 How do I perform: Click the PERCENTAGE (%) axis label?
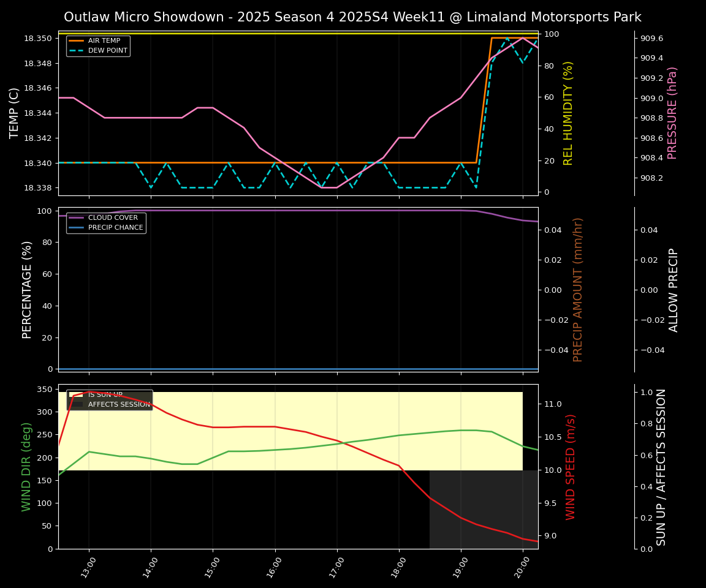[27, 289]
